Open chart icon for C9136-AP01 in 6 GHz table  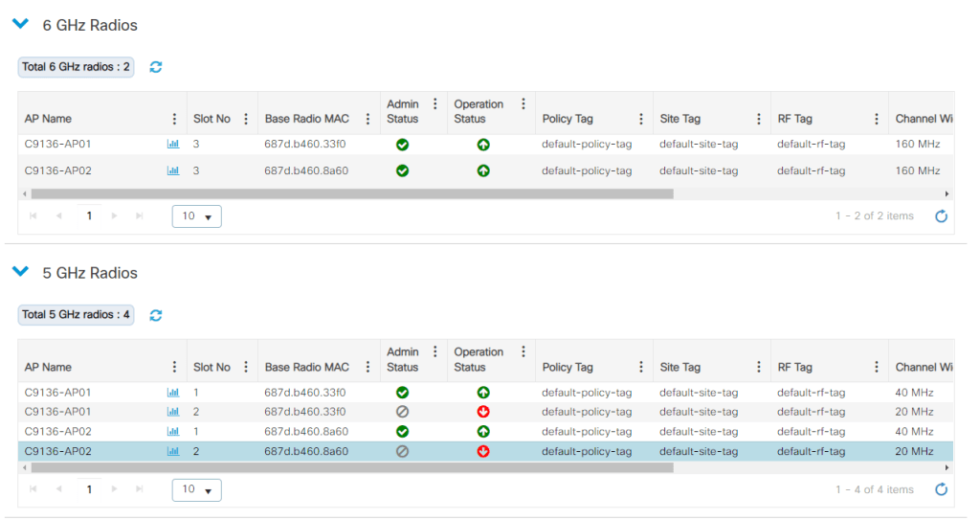(173, 145)
